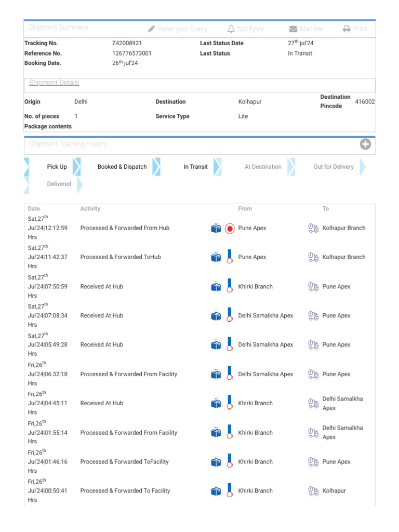399x532 pixels.
Task: Select the In Transit stage
Action: pos(195,167)
